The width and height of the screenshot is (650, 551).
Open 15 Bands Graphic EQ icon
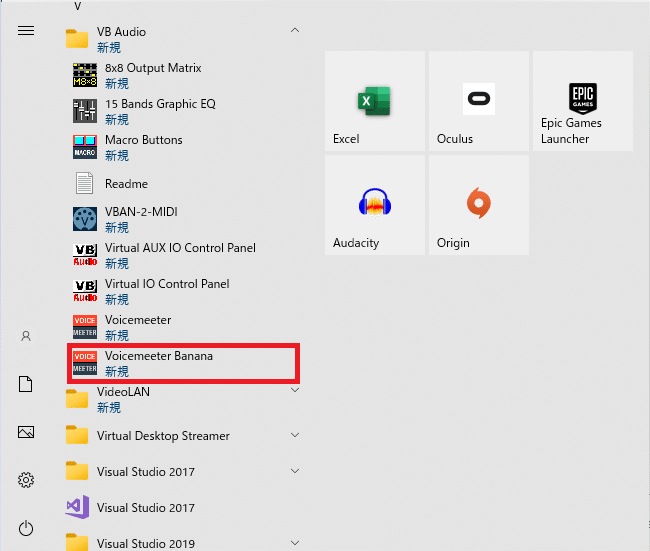coord(85,111)
